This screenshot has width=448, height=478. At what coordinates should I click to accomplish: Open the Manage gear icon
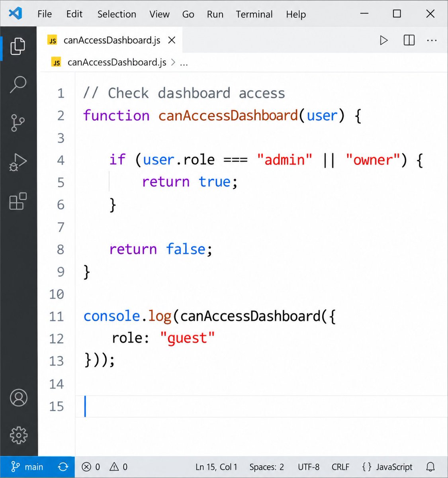point(18,435)
